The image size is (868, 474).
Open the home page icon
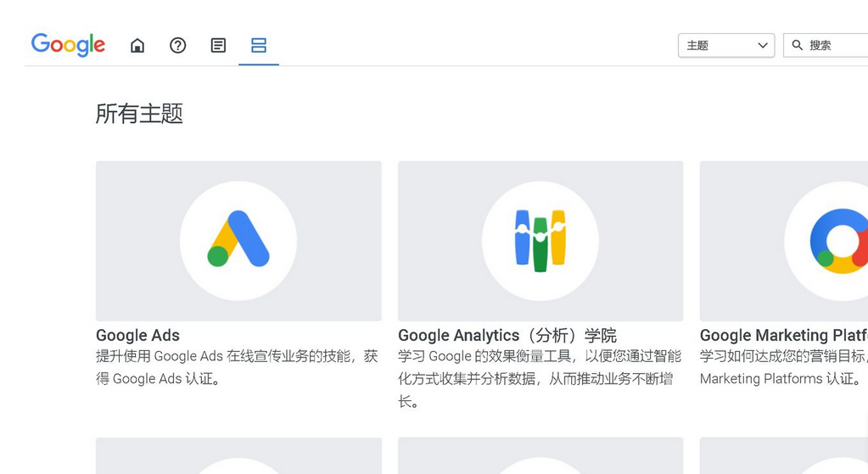(137, 46)
